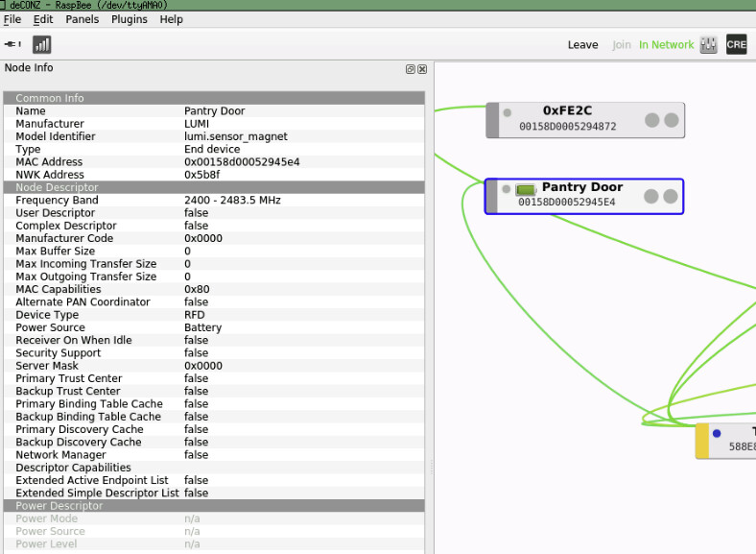Click the Server Mask row label
Viewport: 756px width, 554px height.
tap(47, 366)
